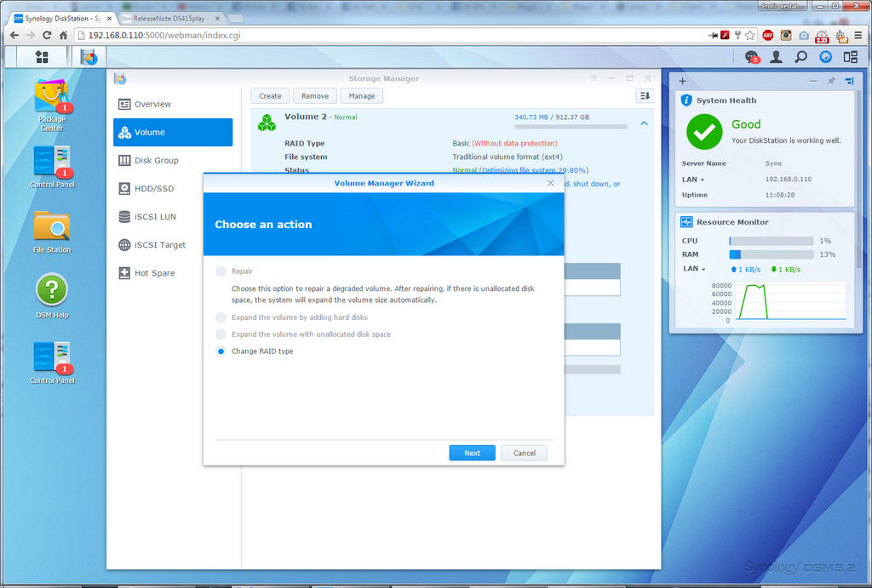Toggle the volume list sort view icon
This screenshot has height=588, width=872.
645,96
